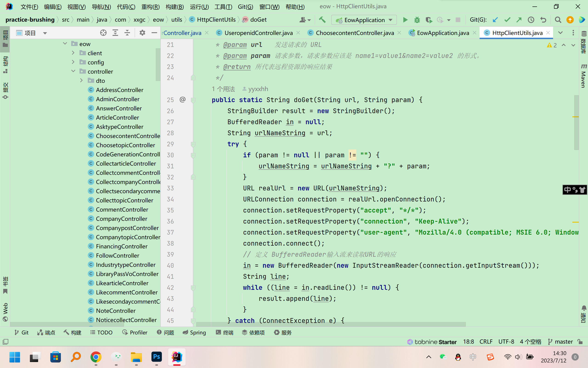Click the UTF-8 encoding selector
588x368 pixels.
tap(506, 342)
